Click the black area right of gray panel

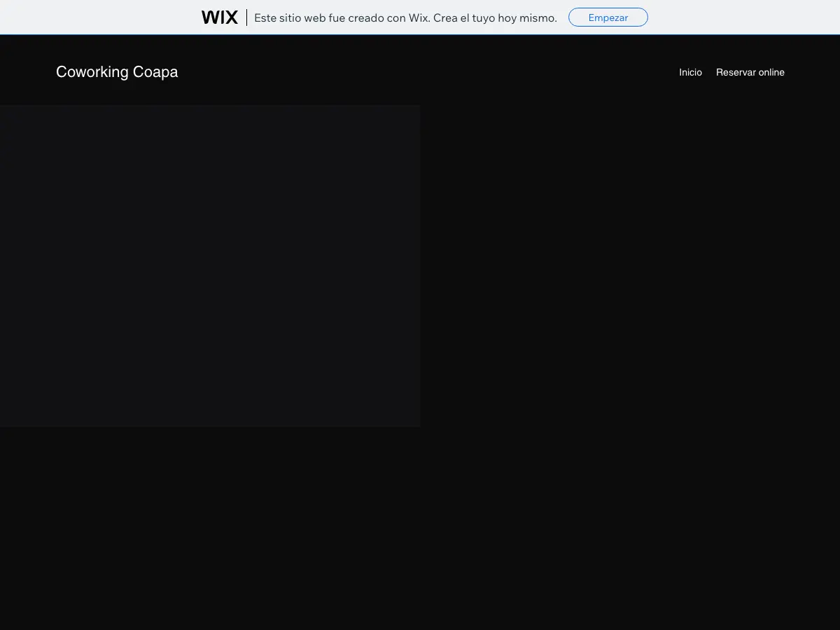(x=630, y=266)
